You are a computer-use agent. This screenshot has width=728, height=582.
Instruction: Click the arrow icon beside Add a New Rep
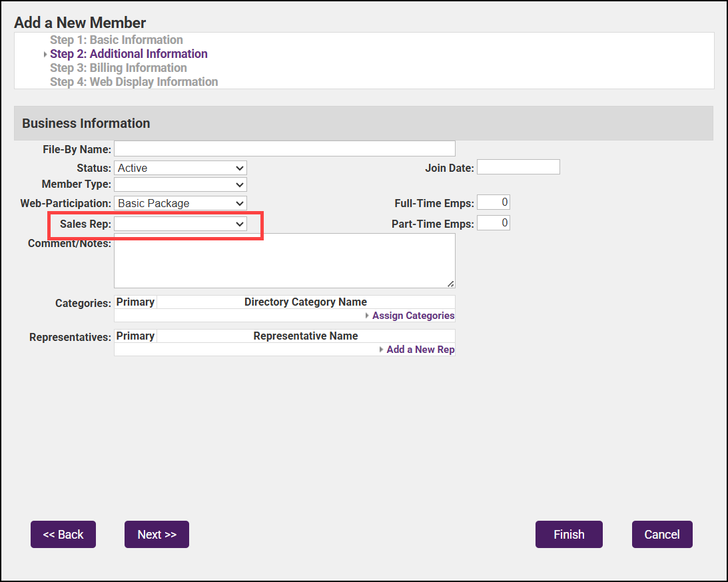click(381, 350)
